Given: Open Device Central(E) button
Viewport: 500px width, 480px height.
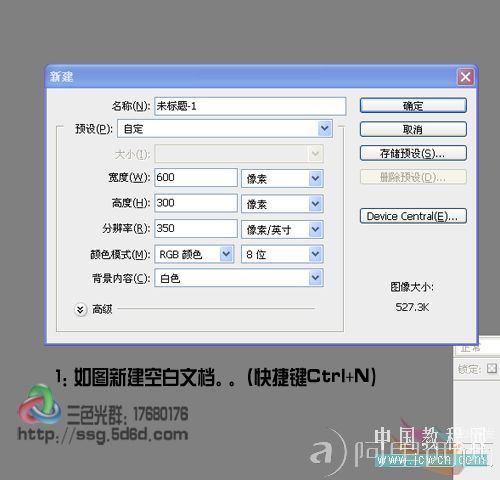Looking at the screenshot, I should [x=413, y=216].
